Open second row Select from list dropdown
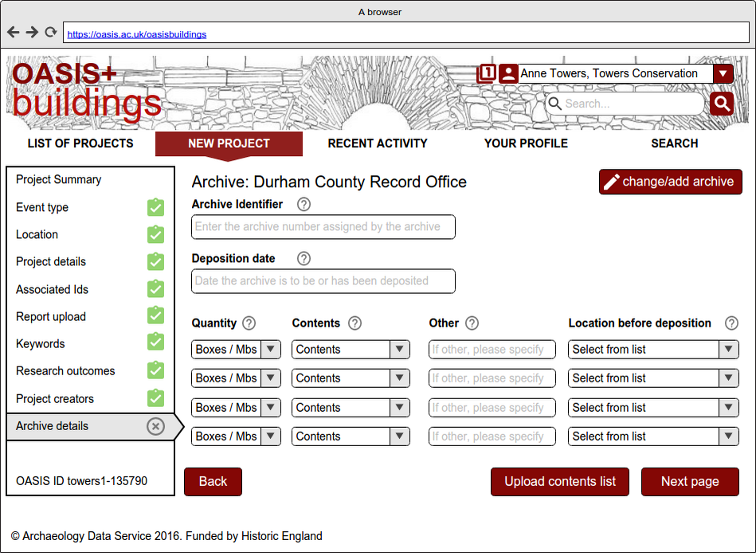 point(653,378)
